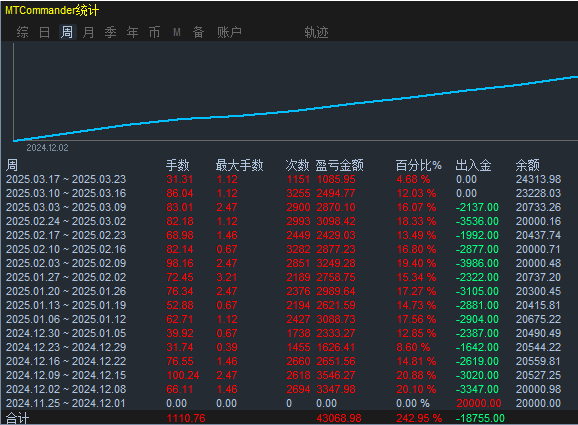Click the total percentage 242.95 %
Image resolution: width=578 pixels, height=425 pixels.
tap(419, 418)
